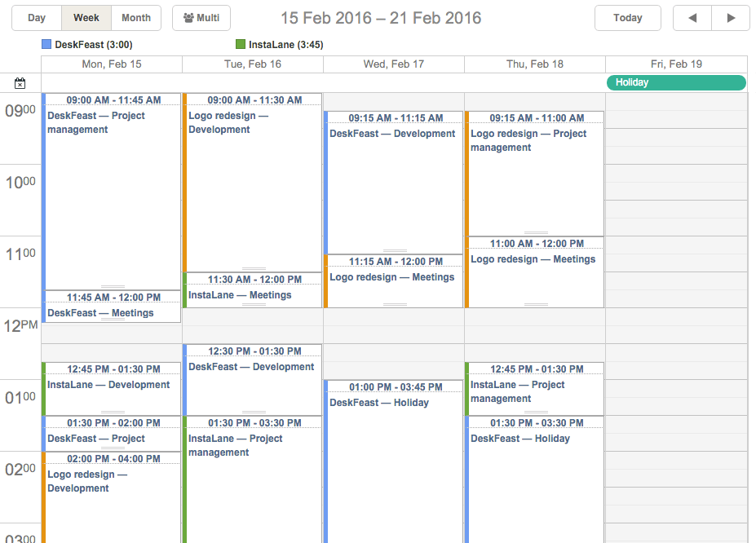Click resize handle of Wednesday 09:15 AM entry
Image resolution: width=756 pixels, height=543 pixels.
click(395, 251)
